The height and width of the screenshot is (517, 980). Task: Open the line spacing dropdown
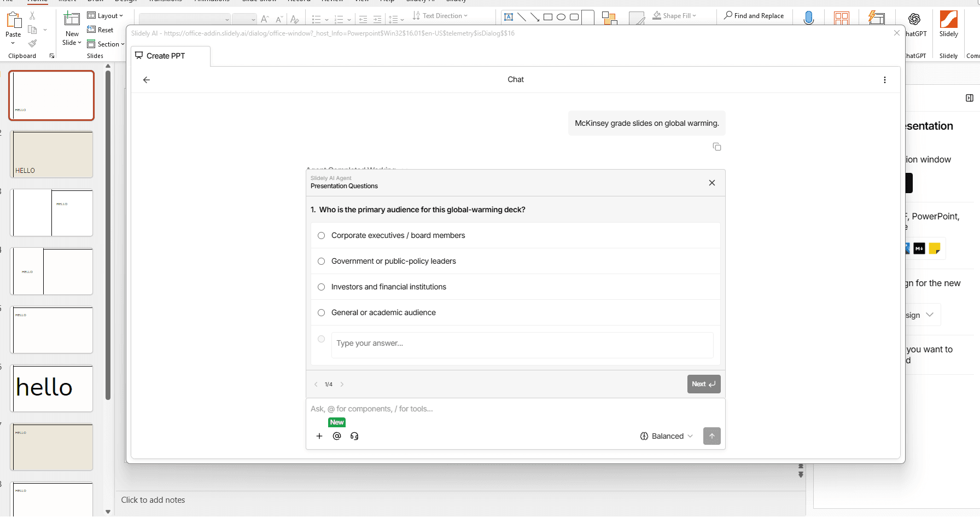point(396,20)
